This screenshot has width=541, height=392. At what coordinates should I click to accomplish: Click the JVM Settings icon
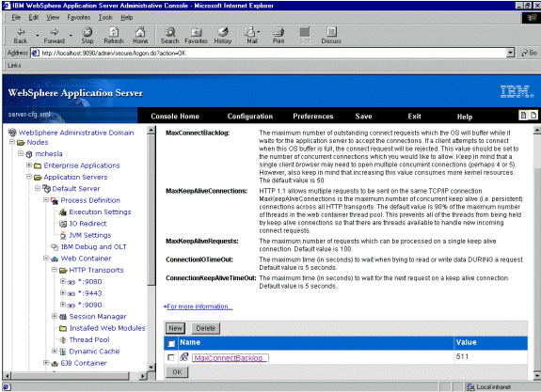click(x=63, y=235)
